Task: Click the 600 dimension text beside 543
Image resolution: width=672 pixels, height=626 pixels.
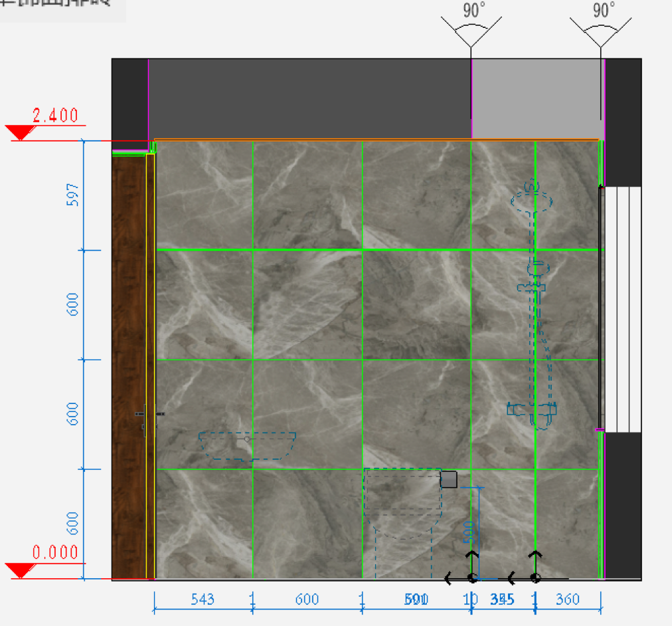Action: (307, 599)
